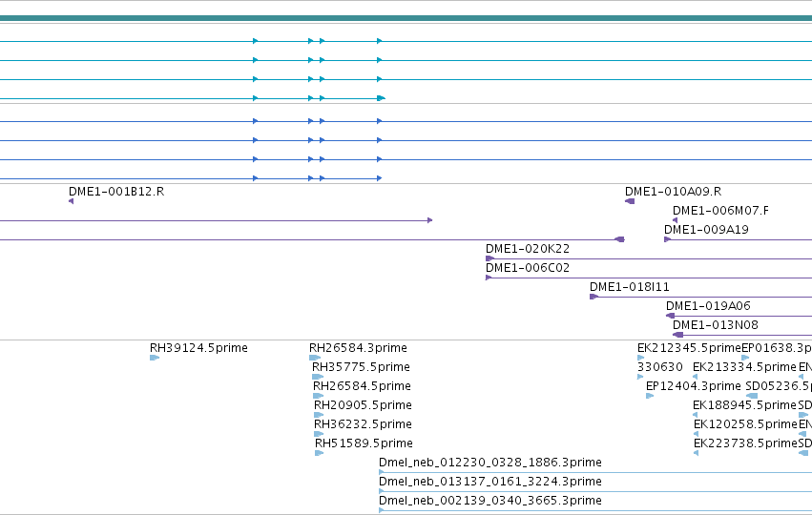Click the arrow glyph under DME1-001B12.R
812x515 pixels.
(71, 201)
